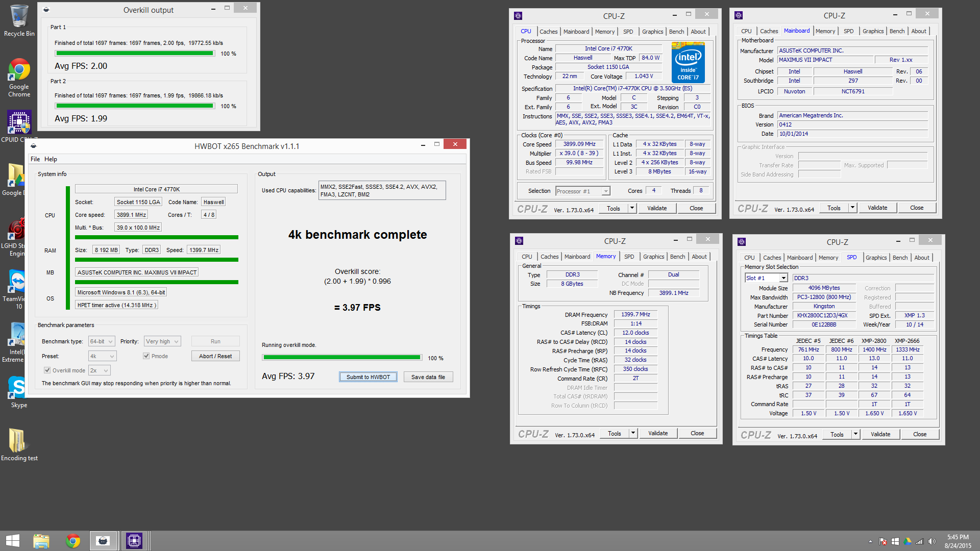
Task: Switch to Graphics tab in Memory CPU-Z window
Action: pos(653,257)
